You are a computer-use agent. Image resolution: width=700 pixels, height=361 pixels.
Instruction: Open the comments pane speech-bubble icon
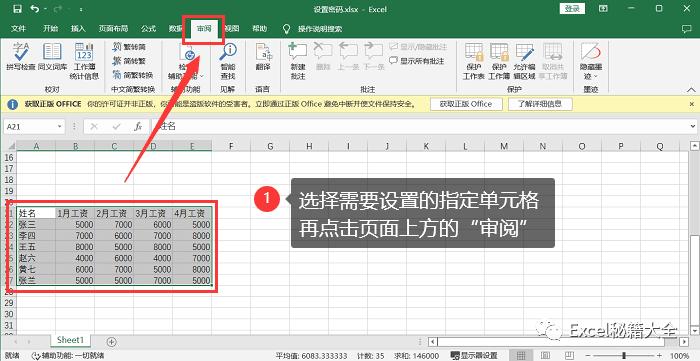687,29
